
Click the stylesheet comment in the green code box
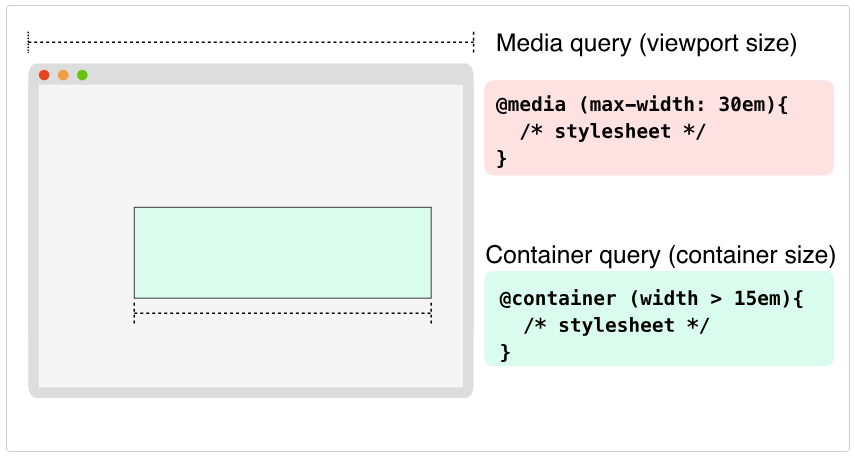[616, 326]
